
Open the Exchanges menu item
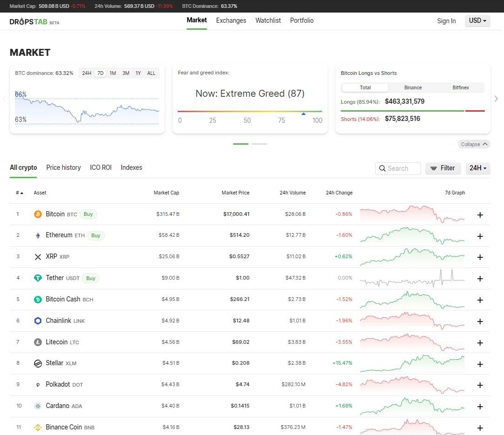[x=231, y=20]
